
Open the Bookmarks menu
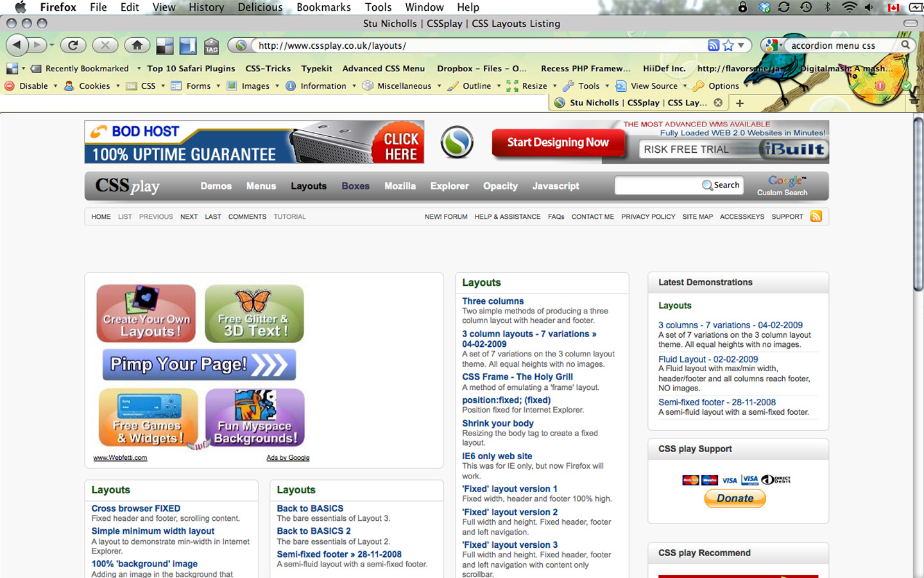click(x=323, y=7)
